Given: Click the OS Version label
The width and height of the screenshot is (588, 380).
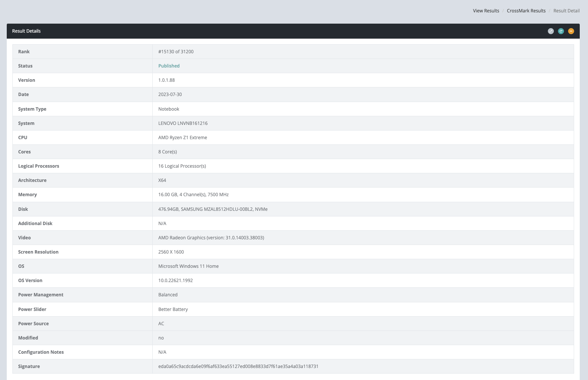Looking at the screenshot, I should coord(30,281).
